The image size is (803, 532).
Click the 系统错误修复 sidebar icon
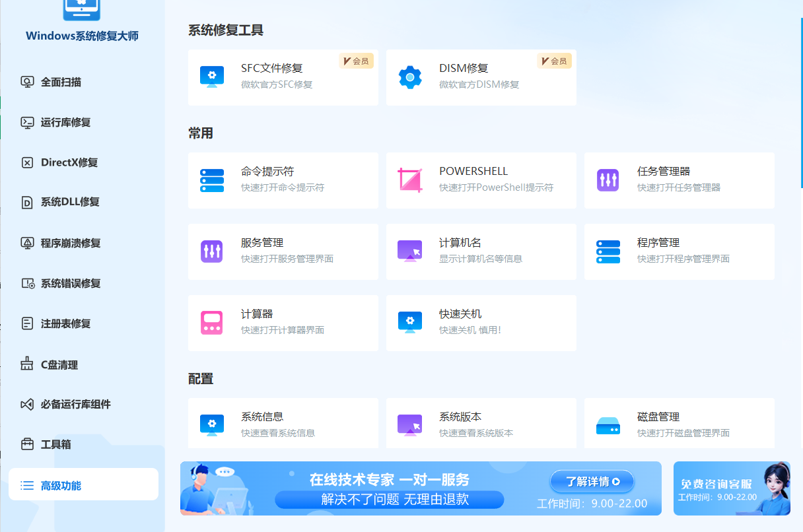pos(27,283)
